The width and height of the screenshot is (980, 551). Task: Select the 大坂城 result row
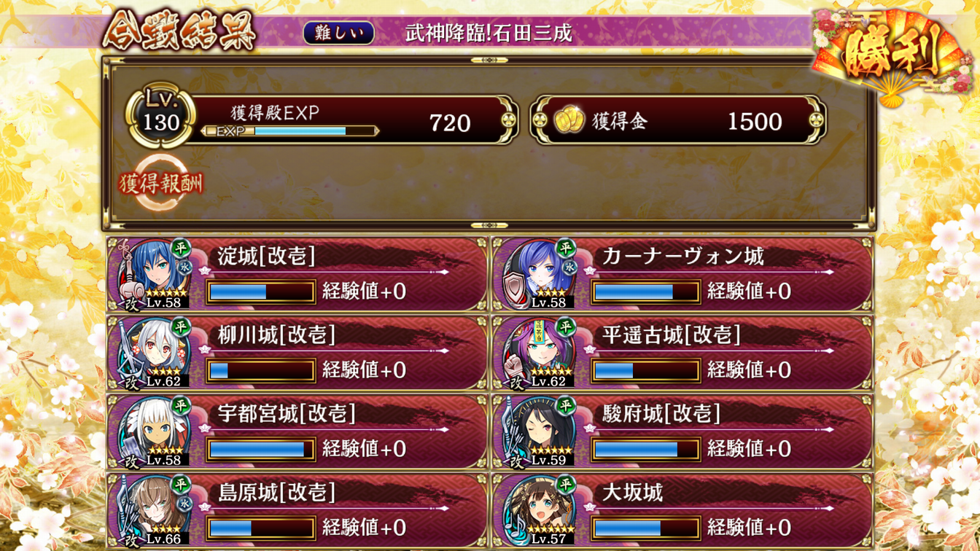pyautogui.click(x=682, y=510)
